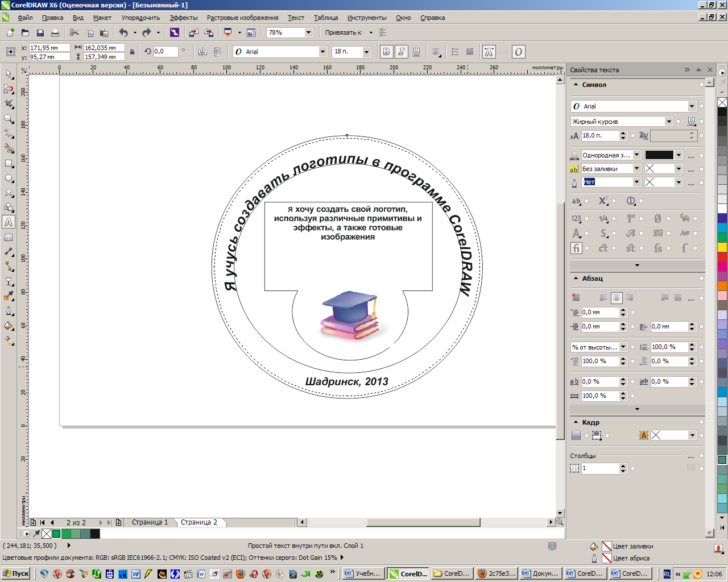
Task: Open the font size 18 п. dropdown
Action: point(366,52)
